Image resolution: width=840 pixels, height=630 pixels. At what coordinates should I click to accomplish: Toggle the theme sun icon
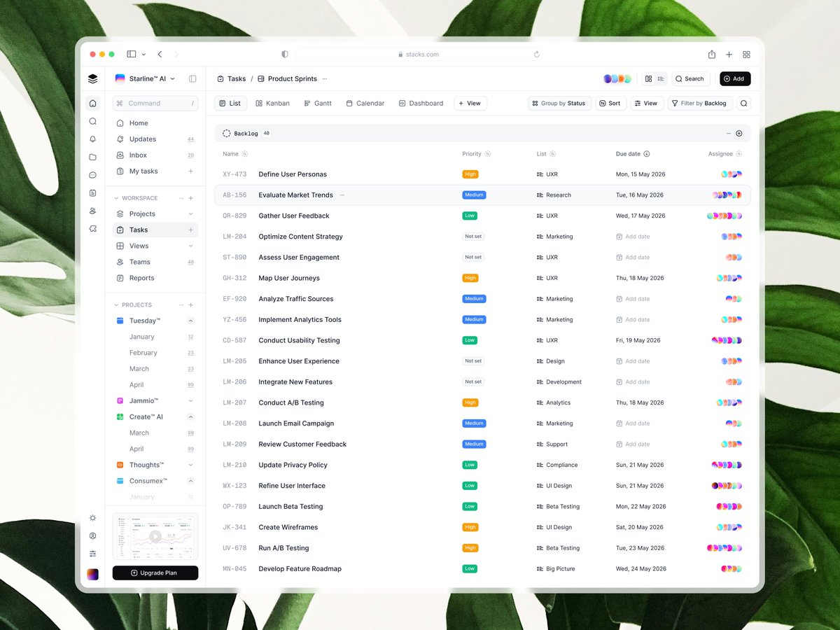point(92,518)
